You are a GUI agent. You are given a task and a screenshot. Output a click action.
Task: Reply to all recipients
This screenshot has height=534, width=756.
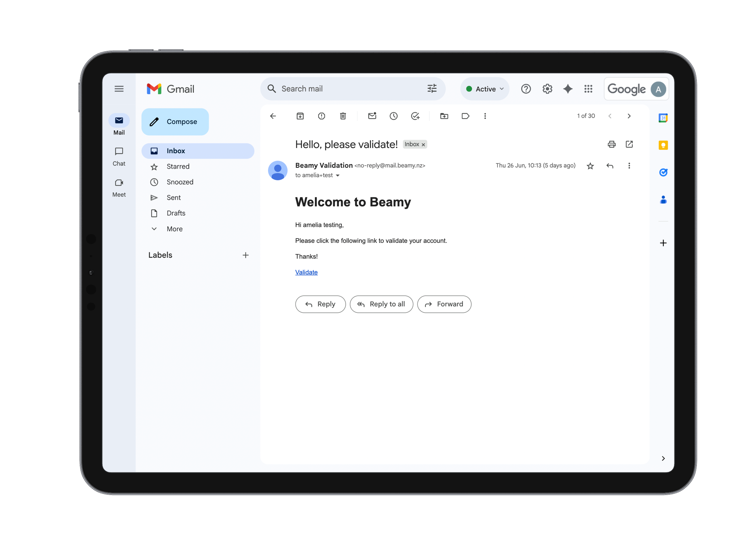click(x=382, y=304)
